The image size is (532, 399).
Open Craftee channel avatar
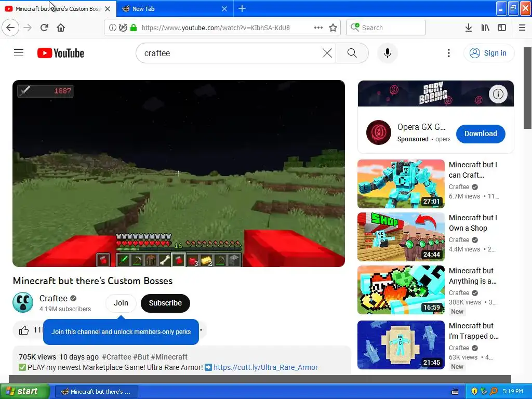point(23,302)
